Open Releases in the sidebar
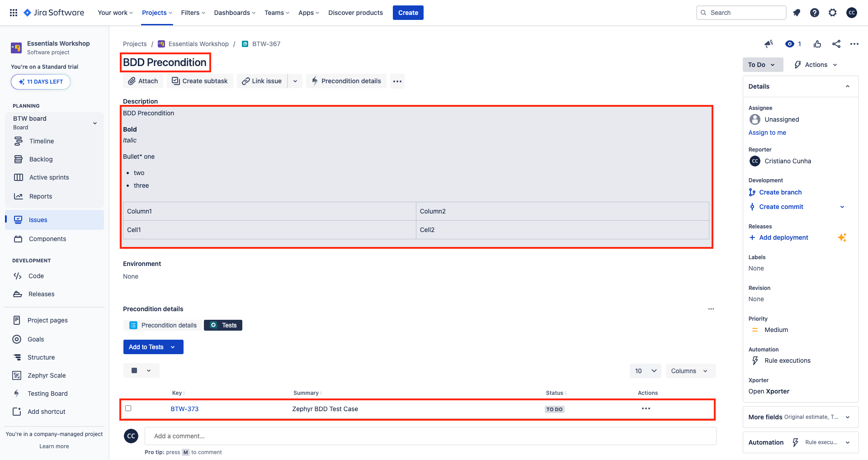The width and height of the screenshot is (868, 460). point(41,294)
